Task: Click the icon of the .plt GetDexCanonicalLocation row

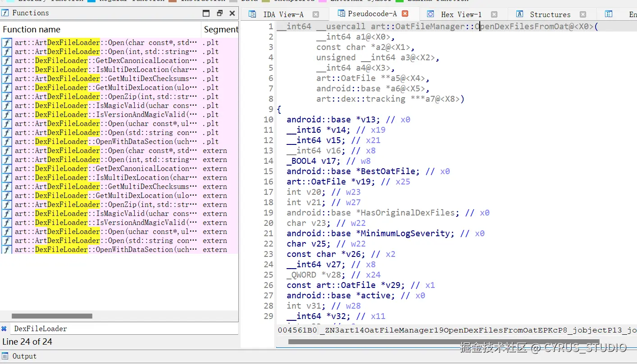Action: tap(7, 61)
